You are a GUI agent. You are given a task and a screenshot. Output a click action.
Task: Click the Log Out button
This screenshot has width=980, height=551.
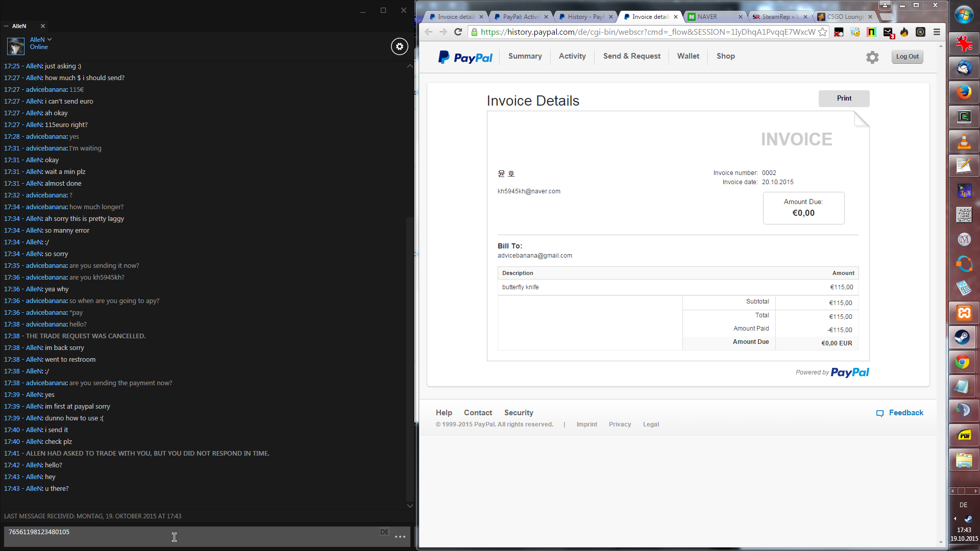(x=907, y=57)
